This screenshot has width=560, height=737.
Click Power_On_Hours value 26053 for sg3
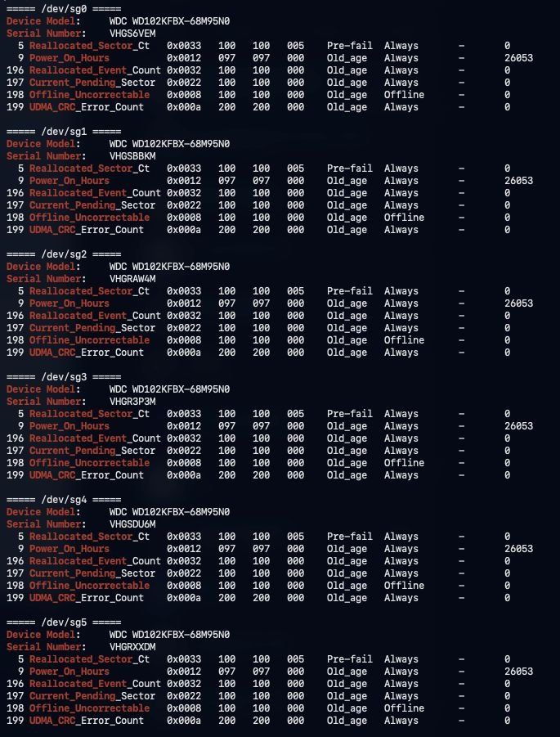point(518,426)
